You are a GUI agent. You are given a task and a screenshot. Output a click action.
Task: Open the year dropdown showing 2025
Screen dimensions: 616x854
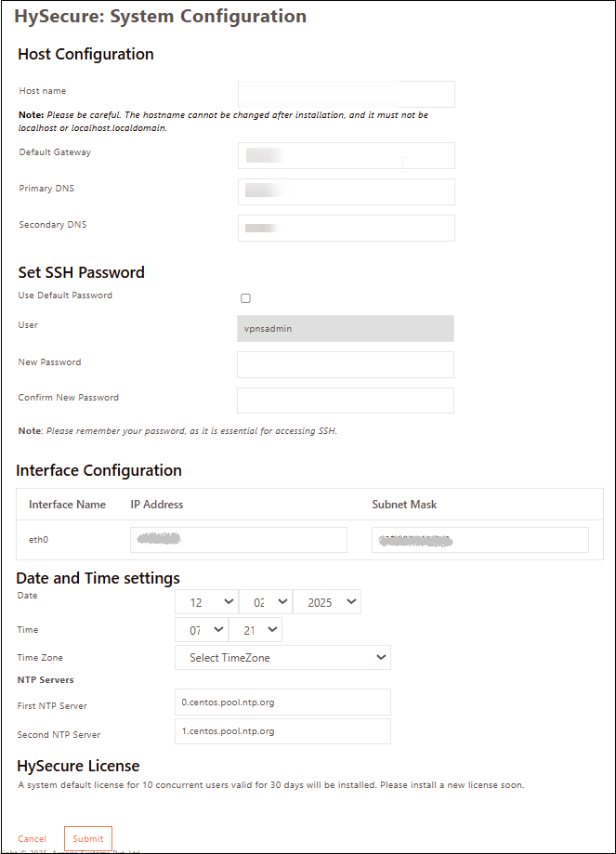click(327, 602)
